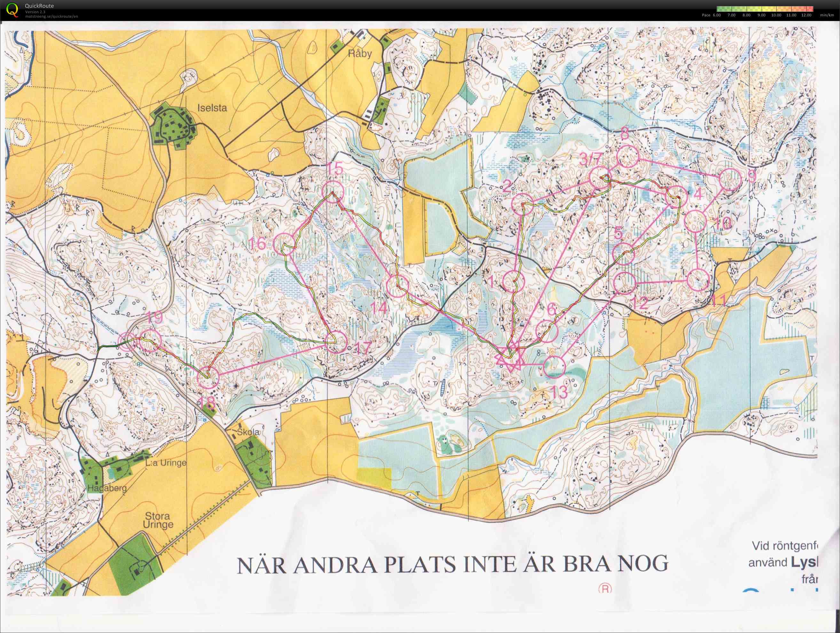Click control circle 10 on the map
The image size is (840, 633).
pyautogui.click(x=695, y=220)
